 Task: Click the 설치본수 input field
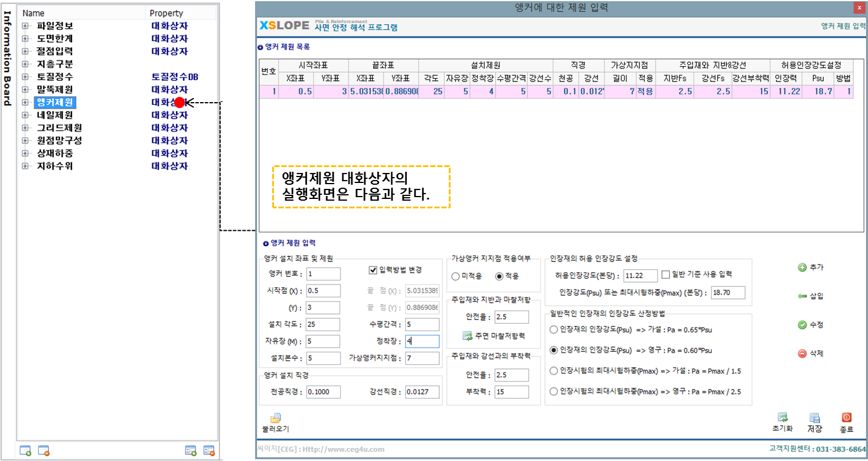coord(323,358)
